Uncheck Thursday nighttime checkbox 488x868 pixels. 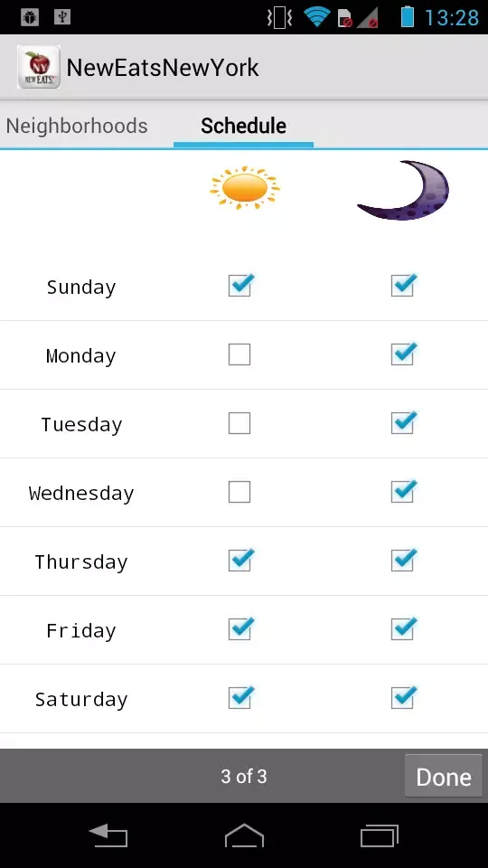tap(403, 560)
